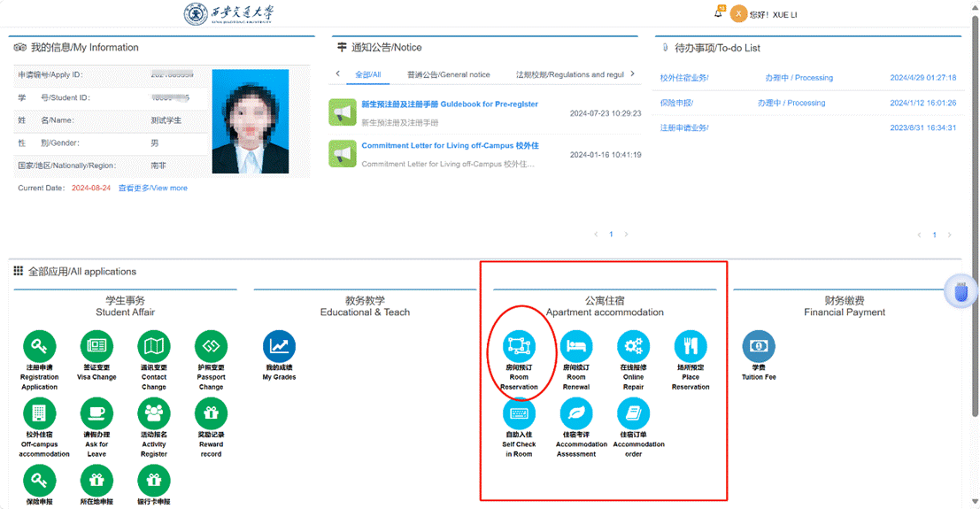Viewport: 980px width, 509px height.
Task: Click the notification bell icon
Action: (x=718, y=13)
